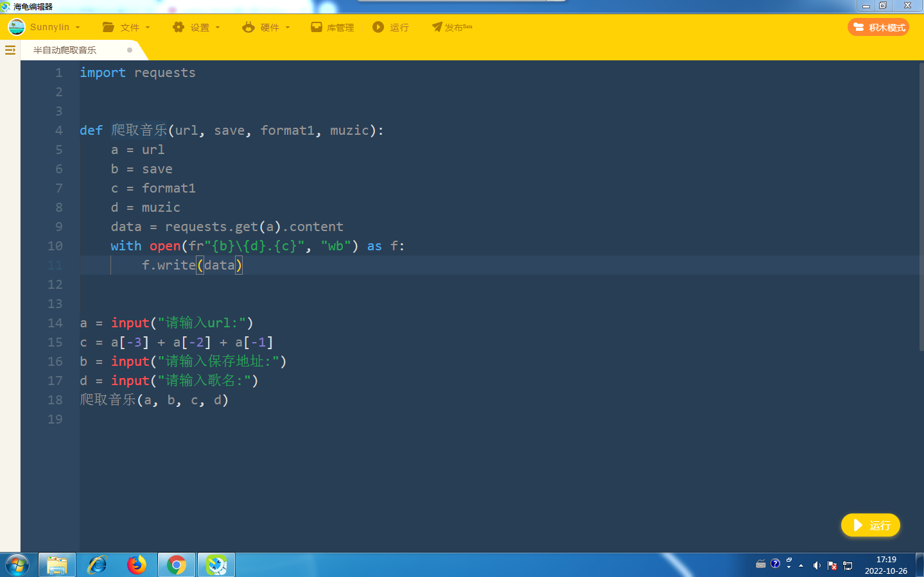Expand the Sunnylin account dropdown arrow
The image size is (924, 577).
[78, 28]
